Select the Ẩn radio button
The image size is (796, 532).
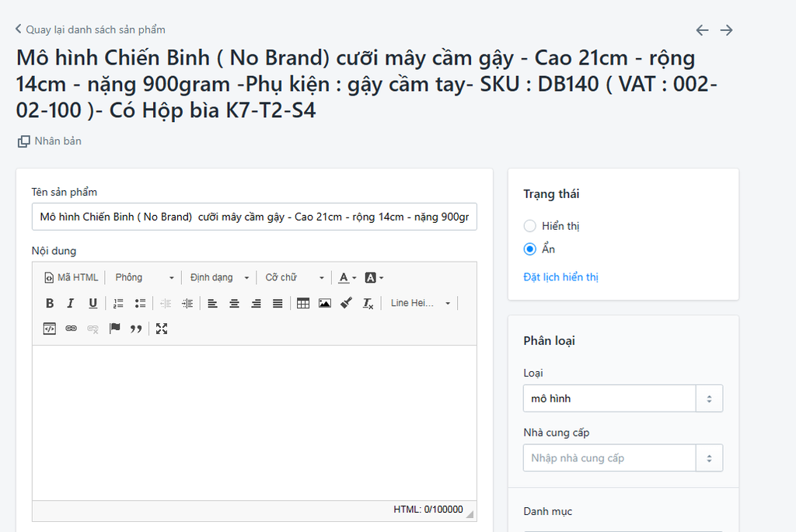click(x=529, y=249)
